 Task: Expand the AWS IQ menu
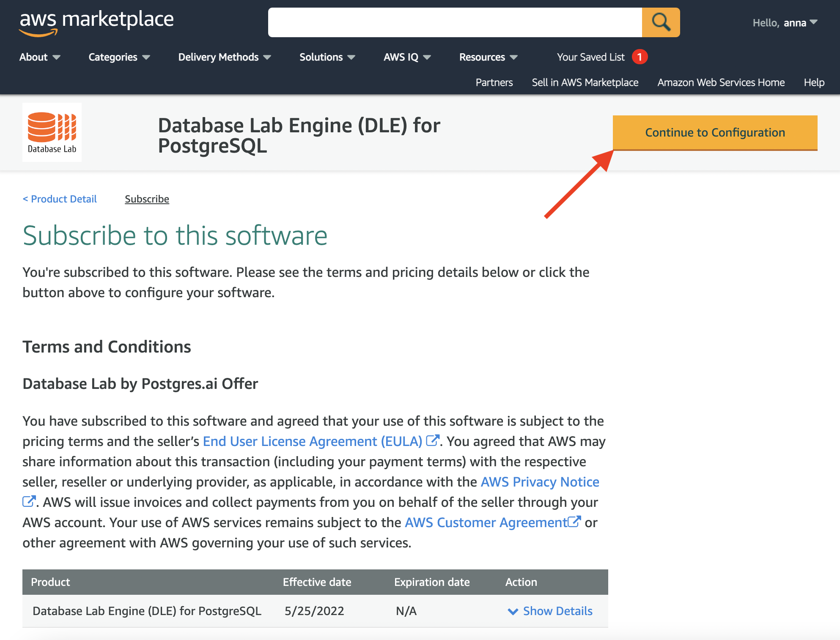pyautogui.click(x=407, y=57)
